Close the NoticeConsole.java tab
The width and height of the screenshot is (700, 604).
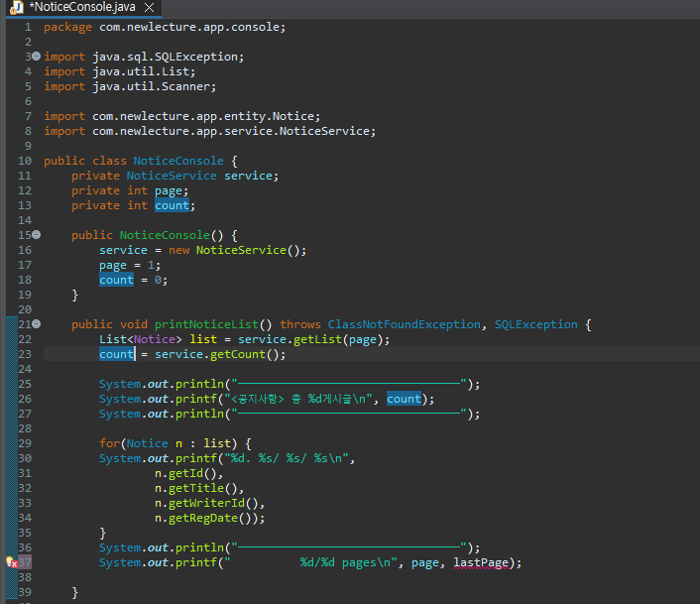tap(149, 8)
